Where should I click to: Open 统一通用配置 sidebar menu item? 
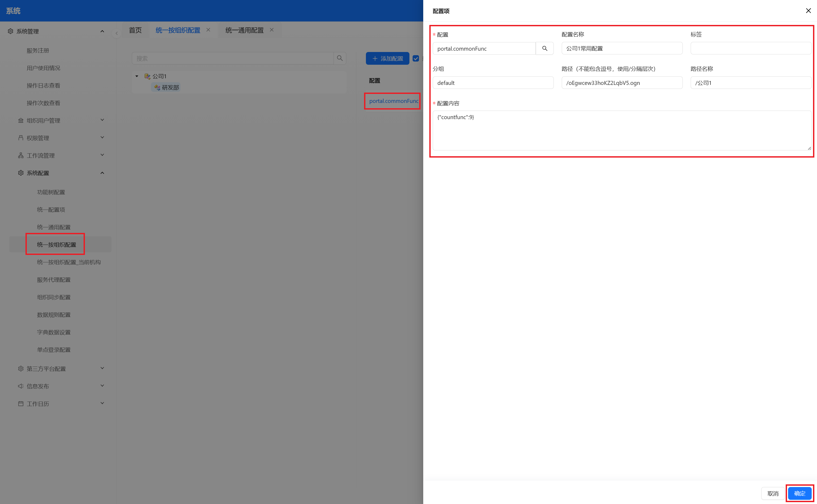(x=54, y=227)
